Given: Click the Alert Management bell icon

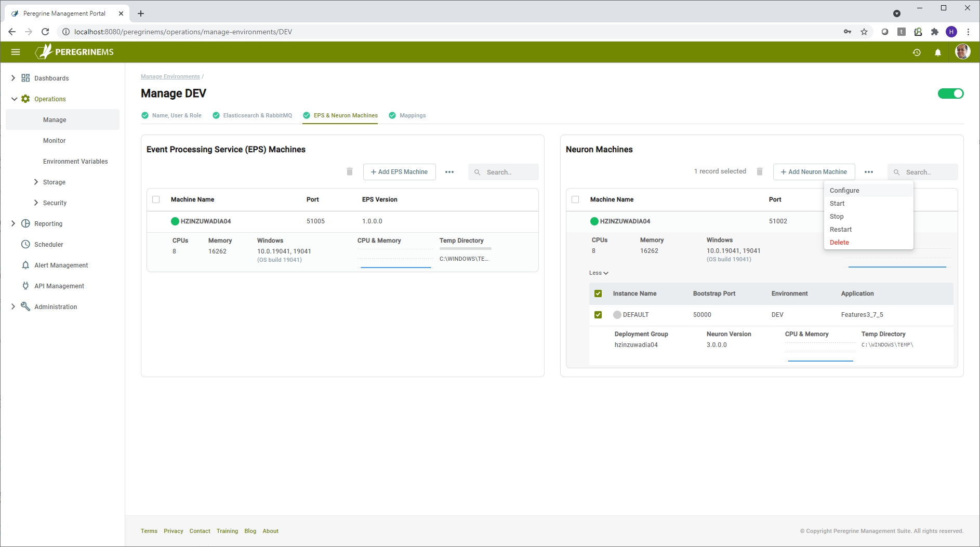Looking at the screenshot, I should click(25, 265).
